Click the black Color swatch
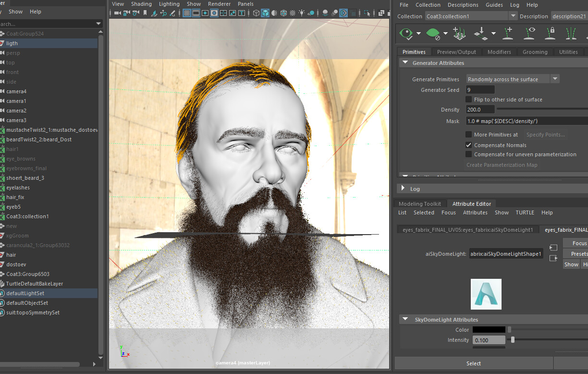The image size is (588, 374). 489,330
